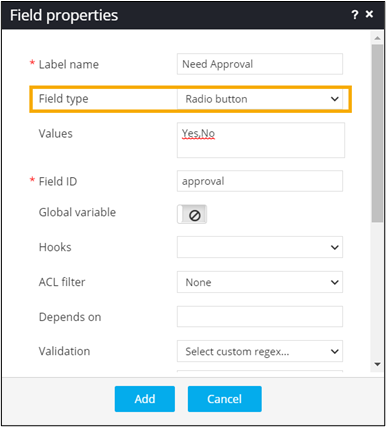Click the Field ID label text
The width and height of the screenshot is (386, 427).
(x=58, y=181)
